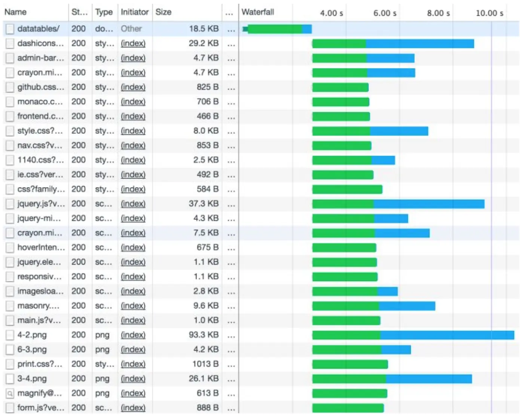Select the main.js?v… request name
Viewport: 520px width, 420px height.
point(39,320)
